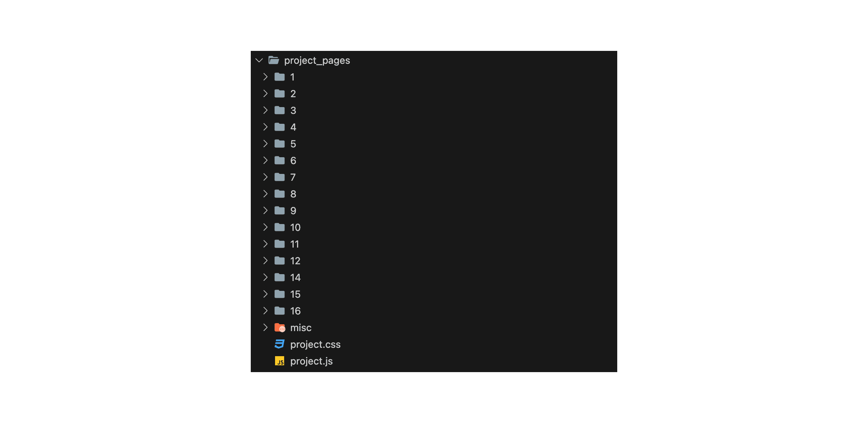Expand folder 10 using its chevron
Image resolution: width=868 pixels, height=423 pixels.
tap(265, 227)
